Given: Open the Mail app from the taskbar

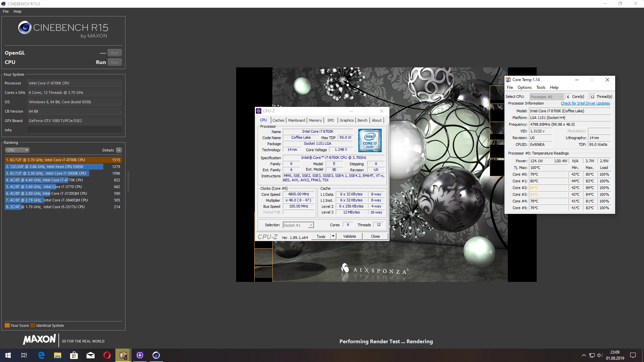Looking at the screenshot, I should pos(91,355).
